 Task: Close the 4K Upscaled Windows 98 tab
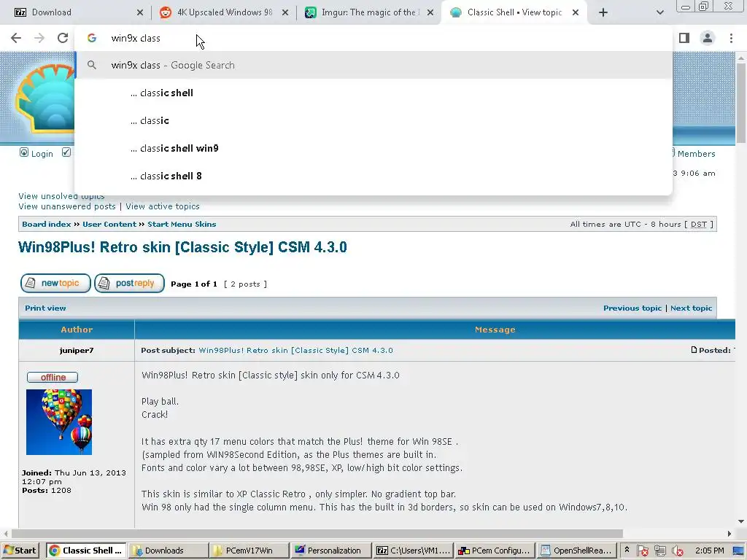pyautogui.click(x=285, y=12)
